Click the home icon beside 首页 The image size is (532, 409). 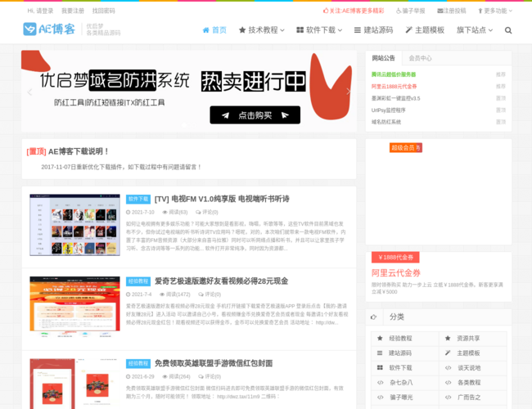pyautogui.click(x=205, y=30)
